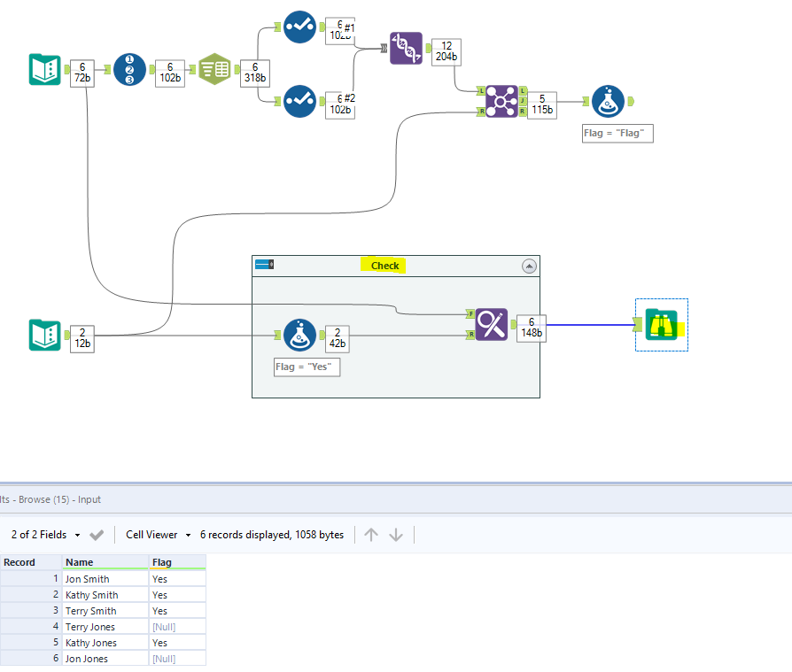This screenshot has width=792, height=672.
Task: Select the Filter tool inside the Check container
Action: click(x=299, y=336)
